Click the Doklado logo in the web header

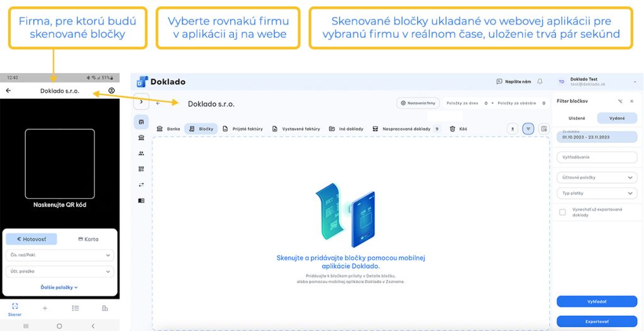[x=161, y=82]
